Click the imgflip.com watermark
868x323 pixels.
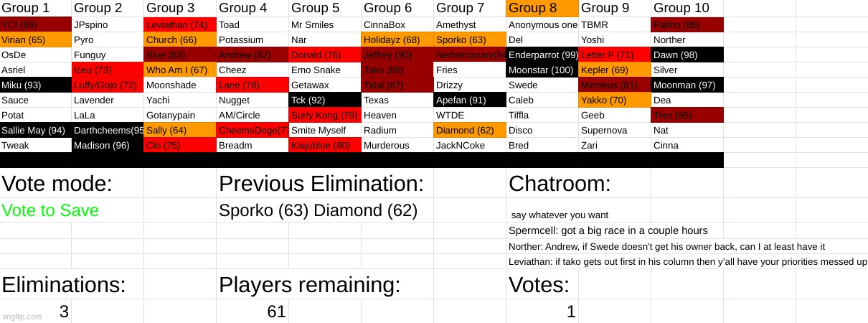coord(22,317)
